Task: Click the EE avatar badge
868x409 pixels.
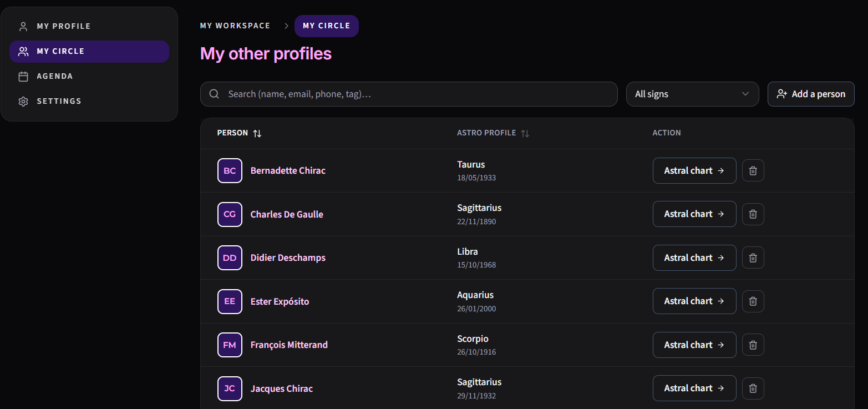Action: (230, 301)
